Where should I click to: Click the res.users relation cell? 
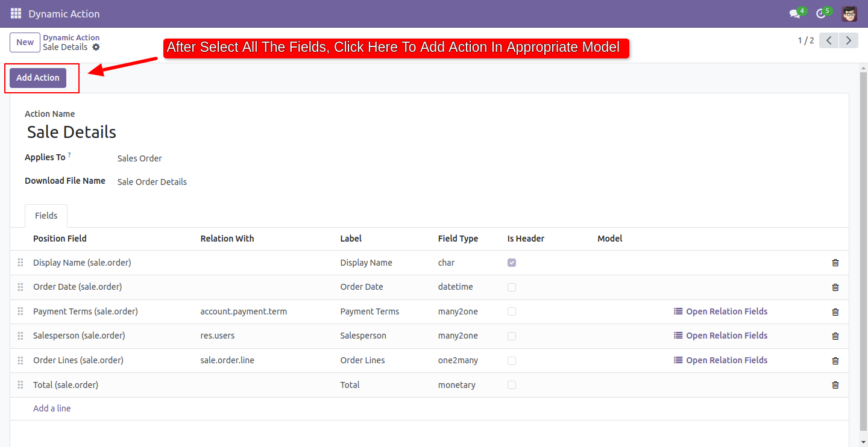pos(218,336)
